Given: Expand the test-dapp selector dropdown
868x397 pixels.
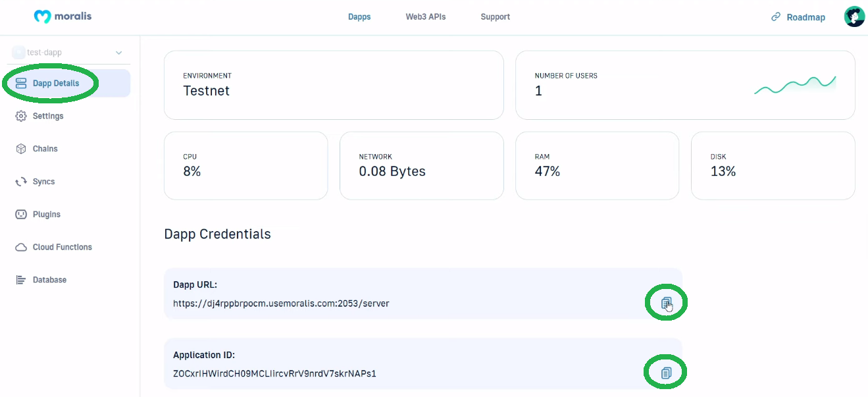Looking at the screenshot, I should pos(119,53).
